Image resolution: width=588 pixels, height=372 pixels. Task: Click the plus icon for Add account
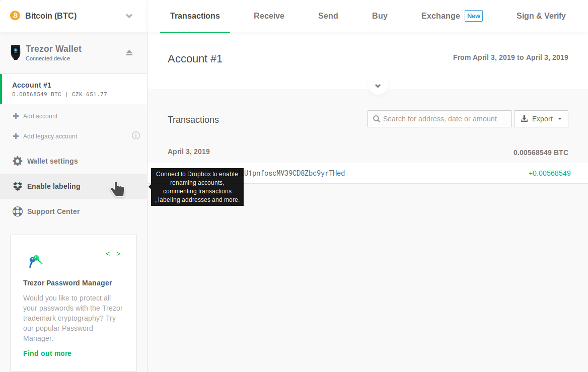click(16, 116)
